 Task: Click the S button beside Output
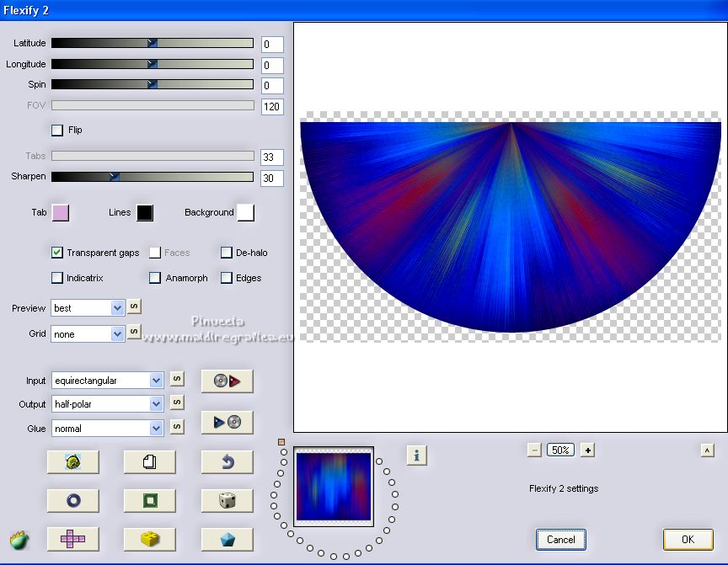tap(177, 402)
